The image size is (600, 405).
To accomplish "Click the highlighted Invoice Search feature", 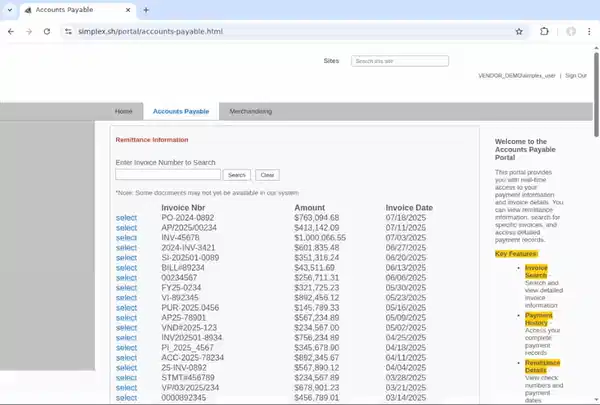I will tap(536, 271).
